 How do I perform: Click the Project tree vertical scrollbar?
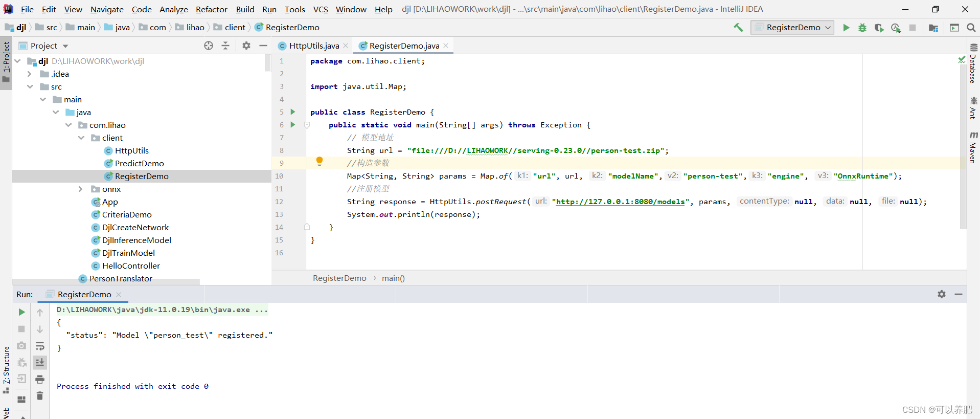tap(267, 64)
